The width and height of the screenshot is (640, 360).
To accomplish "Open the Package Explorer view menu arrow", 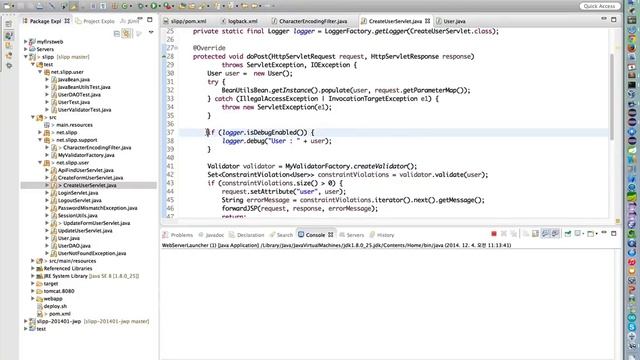I will click(151, 32).
